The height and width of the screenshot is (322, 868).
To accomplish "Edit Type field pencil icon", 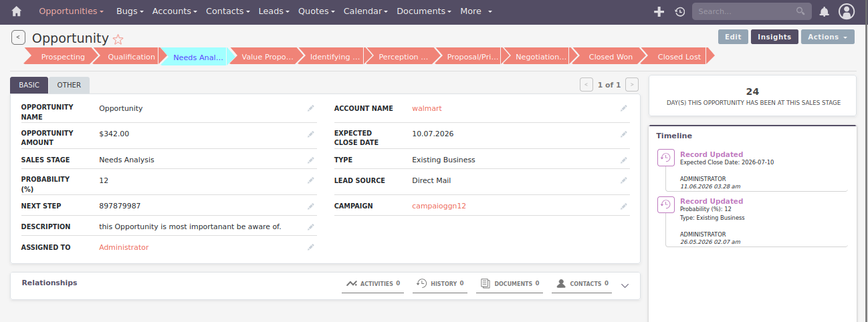I will [623, 160].
